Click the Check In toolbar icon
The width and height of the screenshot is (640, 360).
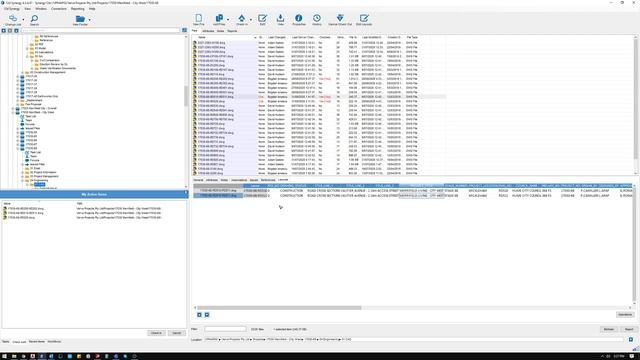(x=242, y=20)
